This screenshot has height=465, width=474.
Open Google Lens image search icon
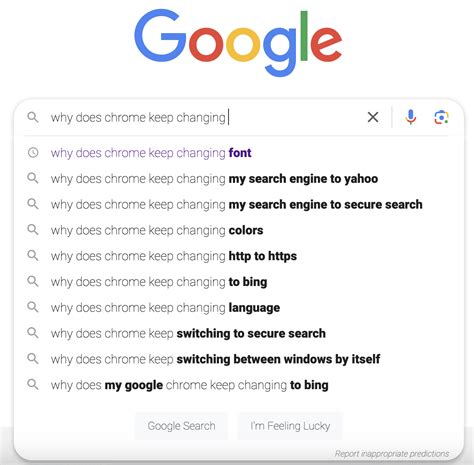(x=441, y=117)
